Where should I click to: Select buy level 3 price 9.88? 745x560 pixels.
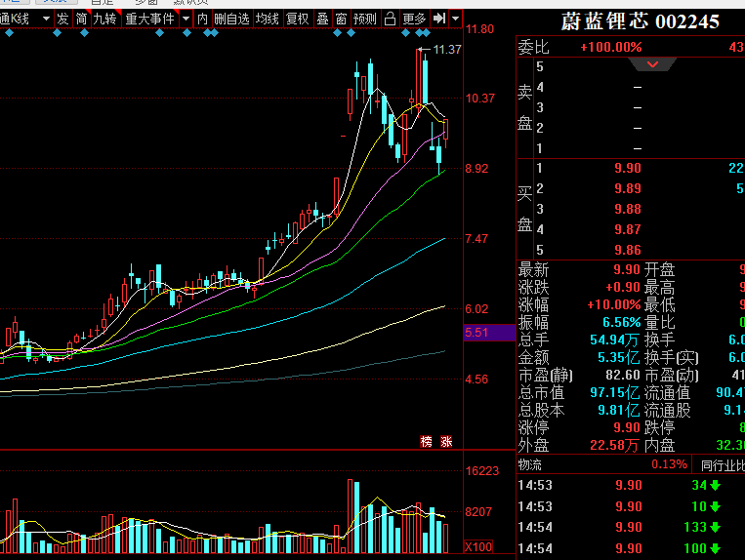coord(628,209)
